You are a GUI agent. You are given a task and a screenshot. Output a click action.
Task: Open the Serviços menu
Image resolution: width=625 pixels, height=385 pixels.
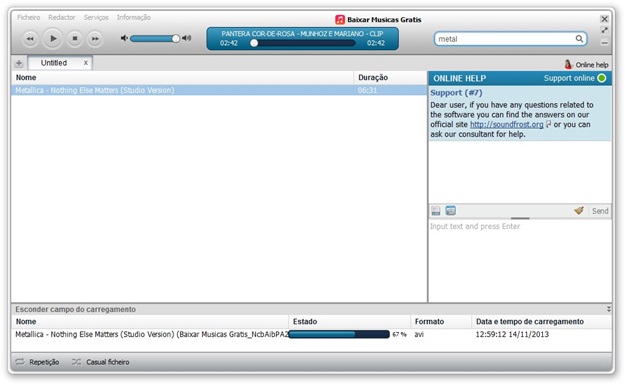(96, 17)
